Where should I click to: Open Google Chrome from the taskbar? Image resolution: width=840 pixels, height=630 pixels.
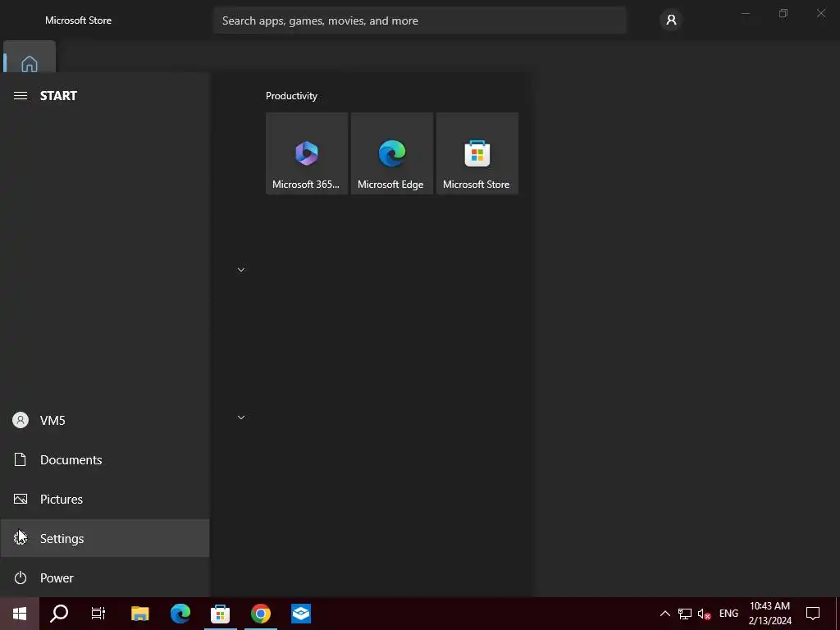261,614
